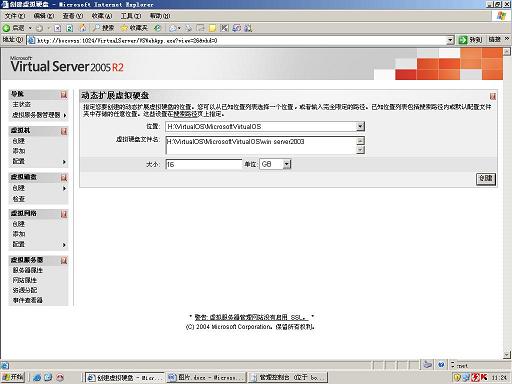Viewport: 512px width, 384px height.
Task: Open 资源分配 link
Action: [25, 290]
